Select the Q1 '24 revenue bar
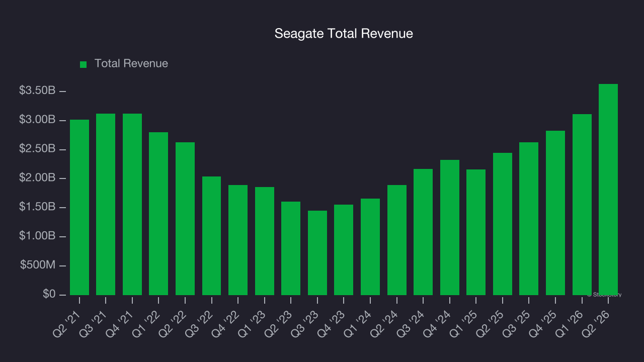 (370, 247)
